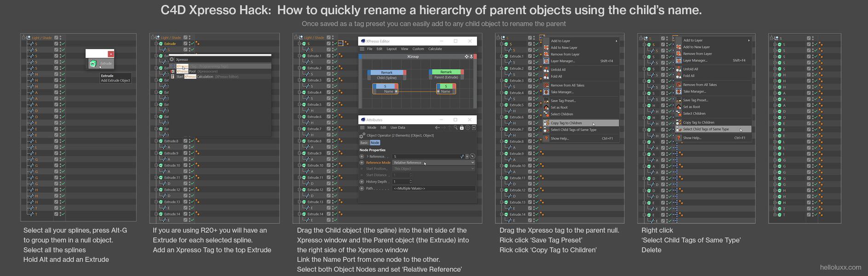Choose Fold All in fifth panel menu
Viewport: 868px width, 276px height.
pyautogui.click(x=713, y=76)
